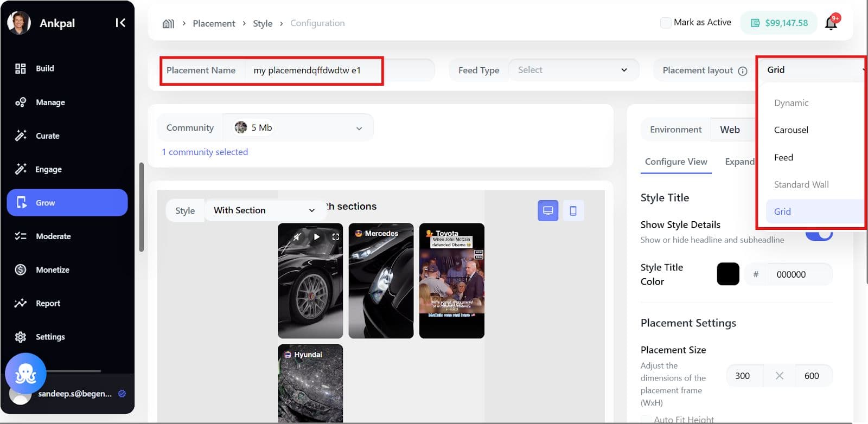Switch to desktop preview view
Screen dimensions: 868x424
(547, 210)
